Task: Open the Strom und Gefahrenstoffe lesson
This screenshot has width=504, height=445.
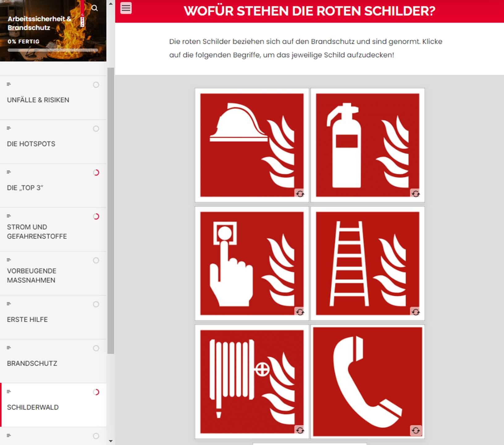Action: 53,230
